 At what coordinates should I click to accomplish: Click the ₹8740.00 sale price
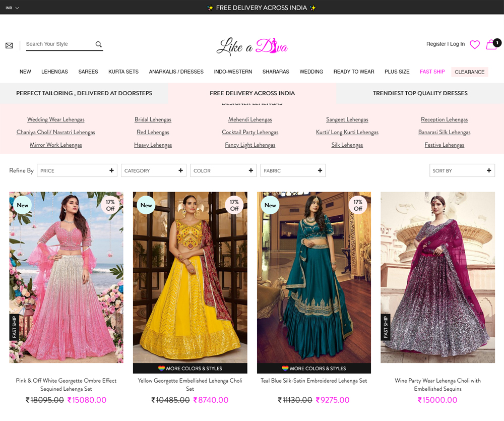point(211,400)
